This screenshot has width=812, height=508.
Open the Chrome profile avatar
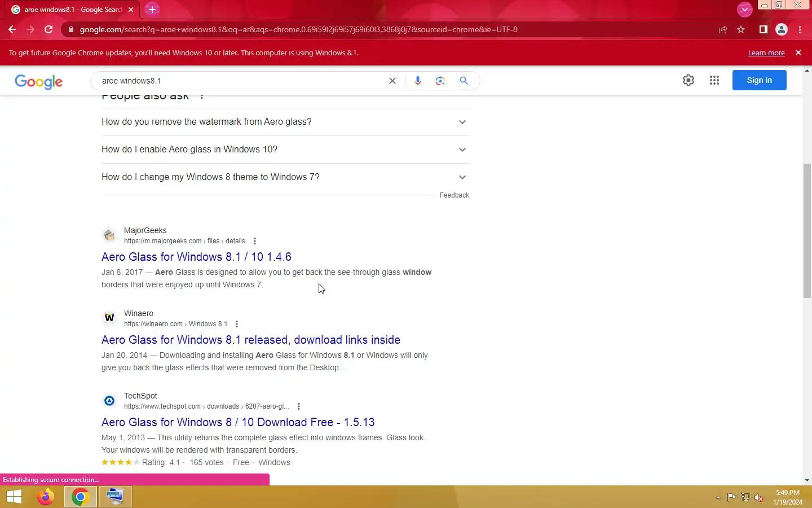781,29
